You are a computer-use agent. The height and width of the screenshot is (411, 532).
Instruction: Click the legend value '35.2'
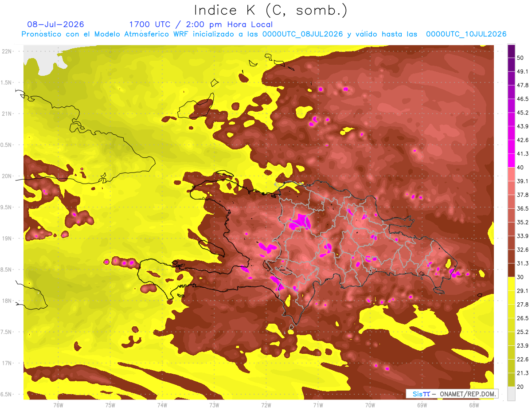coord(522,222)
